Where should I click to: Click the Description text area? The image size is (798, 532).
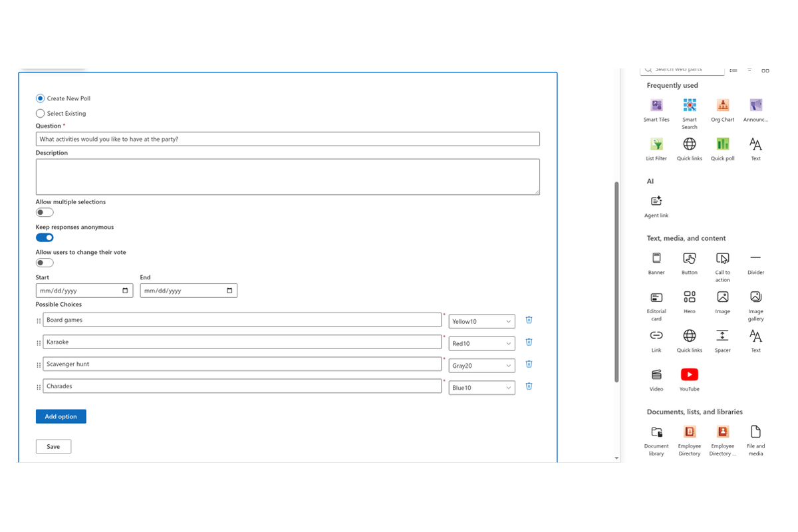pyautogui.click(x=287, y=176)
